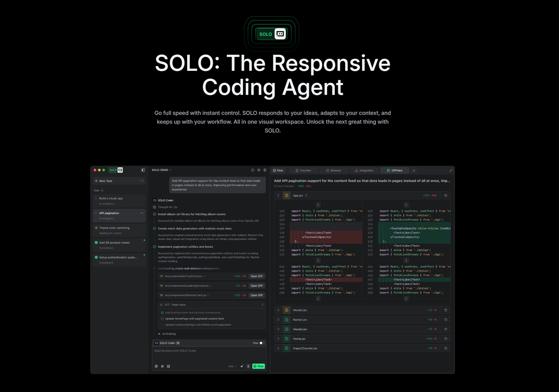Image resolution: width=559 pixels, height=392 pixels.
Task: Click the copy icon on the ImpactCounter.jsx row
Action: coord(445,348)
